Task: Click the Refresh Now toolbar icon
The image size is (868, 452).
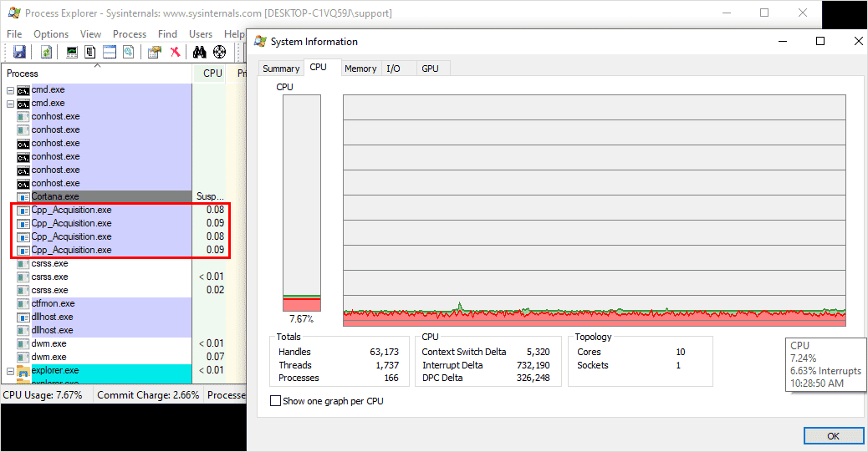Action: point(47,52)
